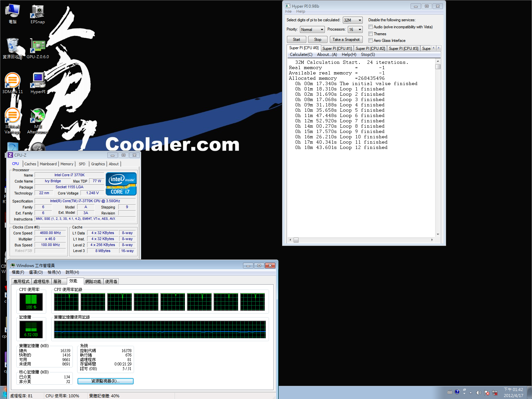
Task: Click the blue help tray icon
Action: [x=457, y=392]
